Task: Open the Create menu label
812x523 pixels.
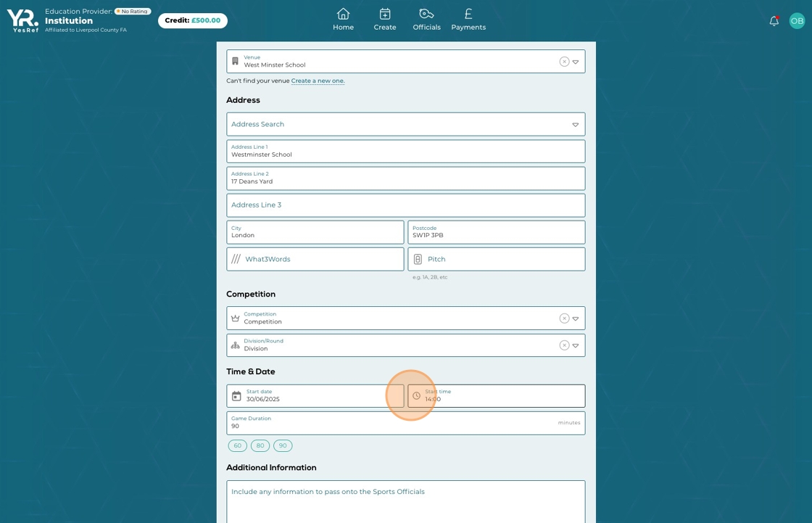Action: [x=385, y=27]
